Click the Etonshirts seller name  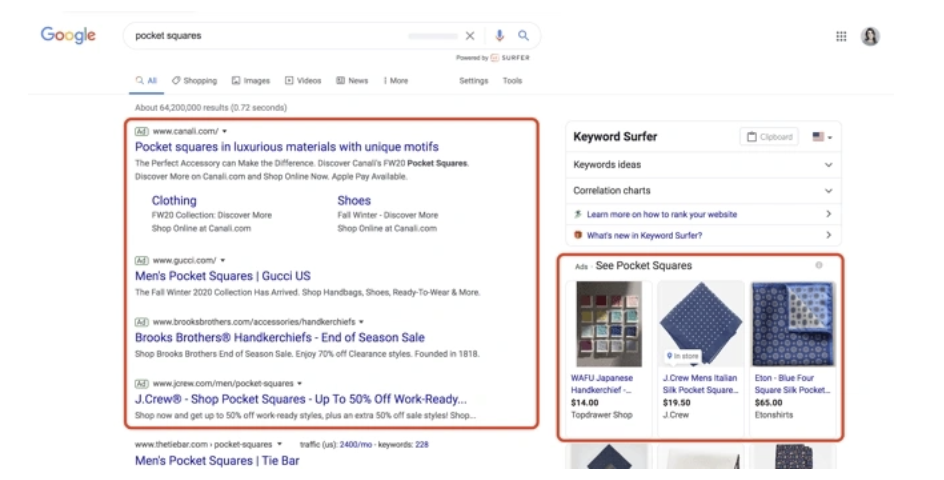pyautogui.click(x=774, y=415)
